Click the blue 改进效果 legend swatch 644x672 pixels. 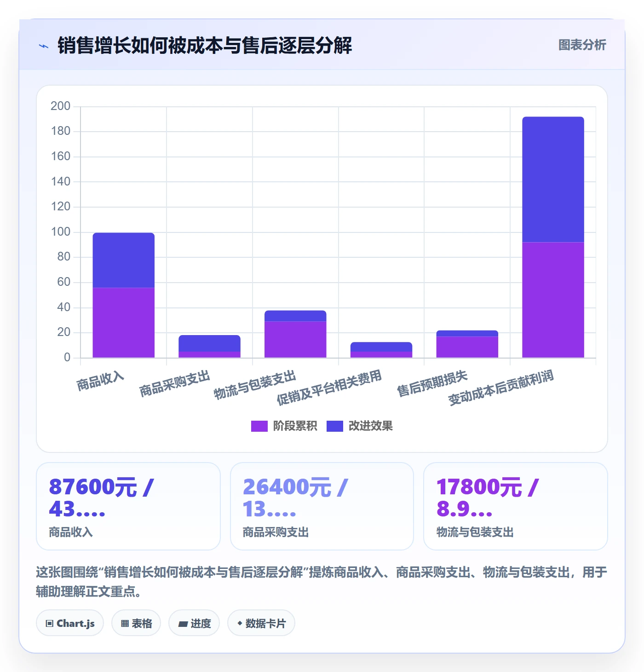pyautogui.click(x=335, y=426)
